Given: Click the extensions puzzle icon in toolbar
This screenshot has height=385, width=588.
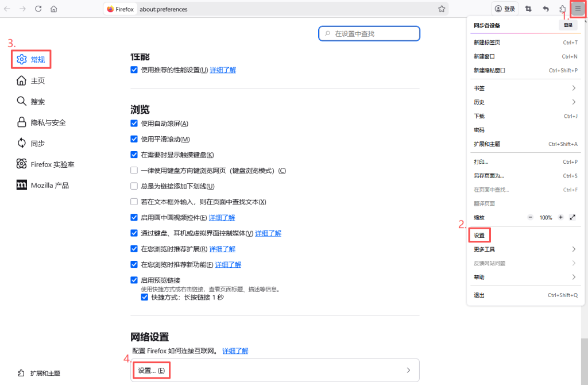Looking at the screenshot, I should (x=563, y=9).
